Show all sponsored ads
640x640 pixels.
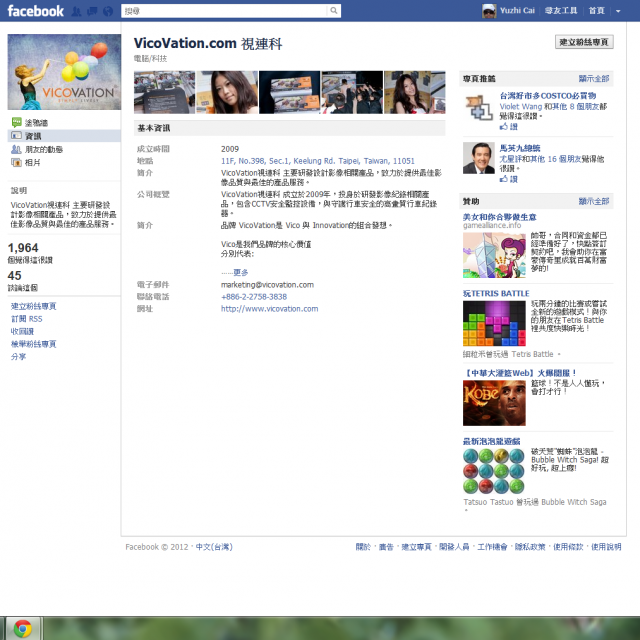[x=594, y=201]
